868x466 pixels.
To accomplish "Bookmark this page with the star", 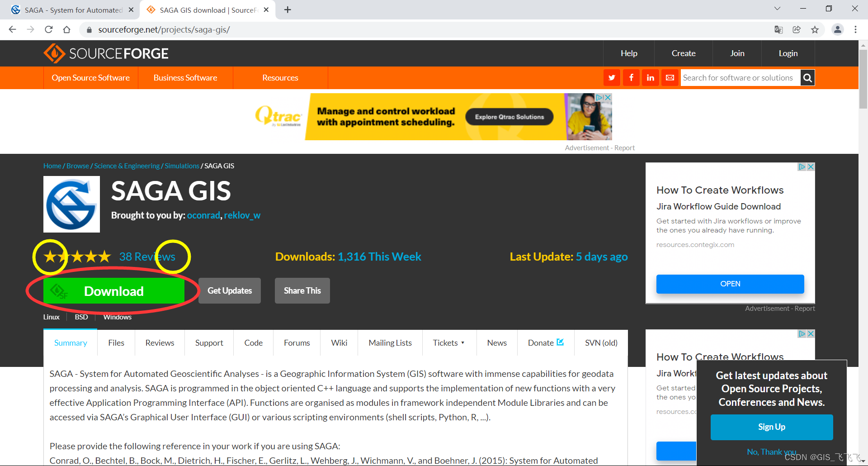I will tap(815, 29).
